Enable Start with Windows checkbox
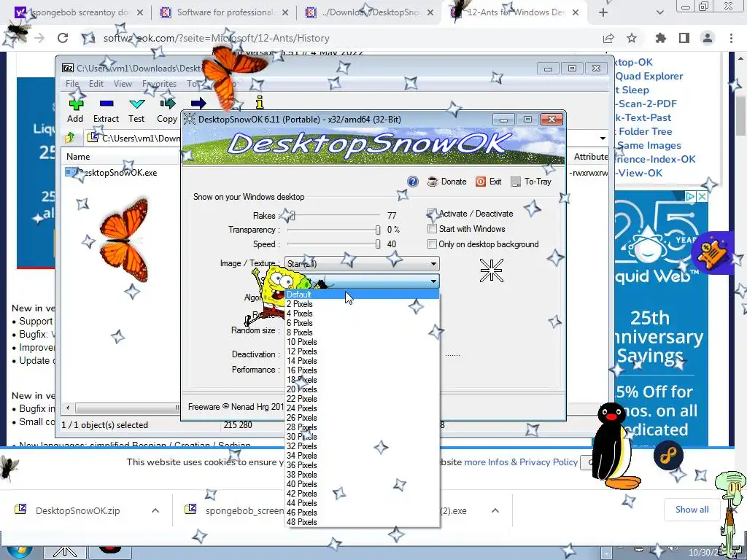 (432, 228)
